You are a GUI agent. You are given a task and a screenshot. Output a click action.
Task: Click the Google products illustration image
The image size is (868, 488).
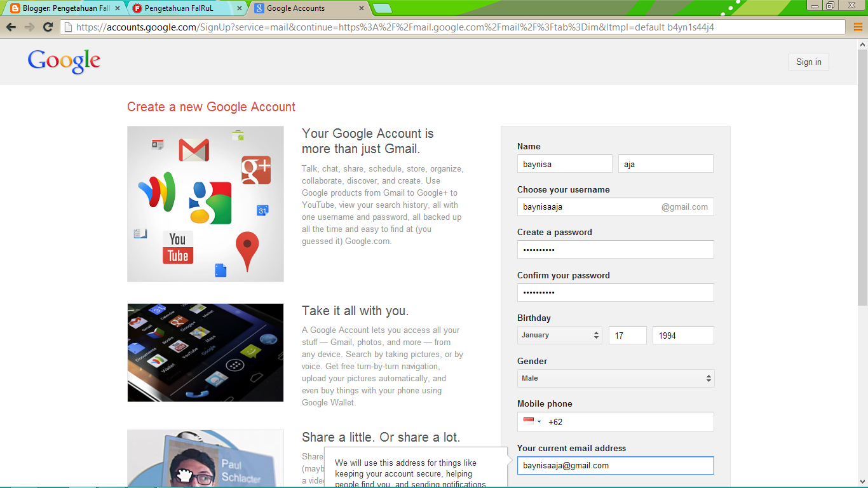point(205,204)
